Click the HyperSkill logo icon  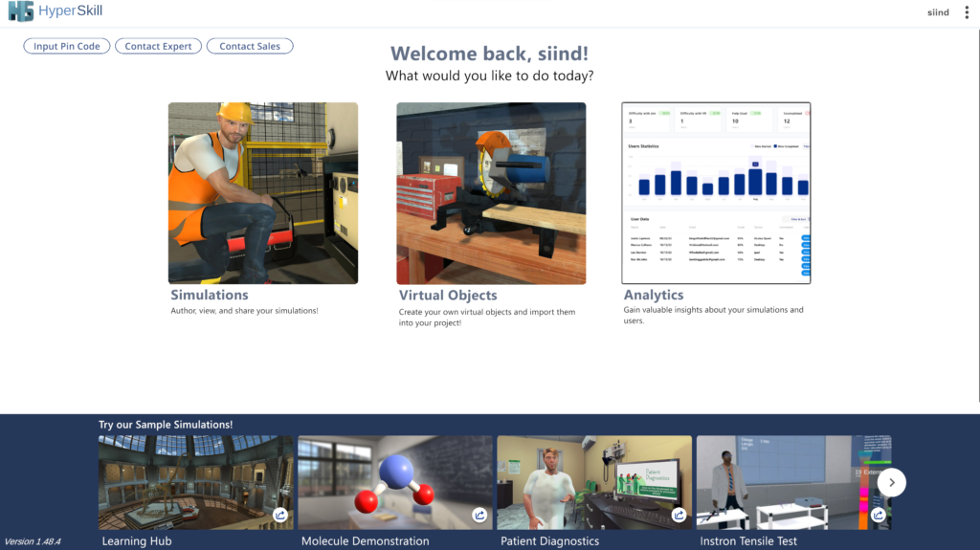(20, 12)
